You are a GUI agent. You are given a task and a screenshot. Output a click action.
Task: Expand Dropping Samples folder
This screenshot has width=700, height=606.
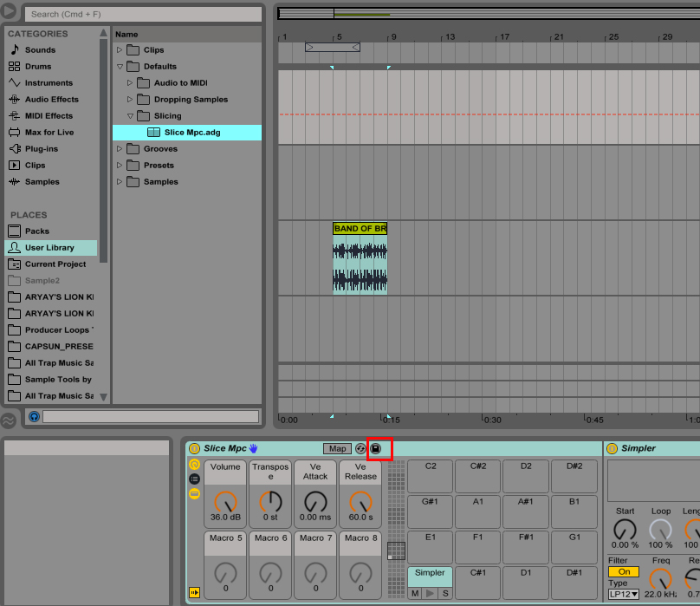[129, 99]
